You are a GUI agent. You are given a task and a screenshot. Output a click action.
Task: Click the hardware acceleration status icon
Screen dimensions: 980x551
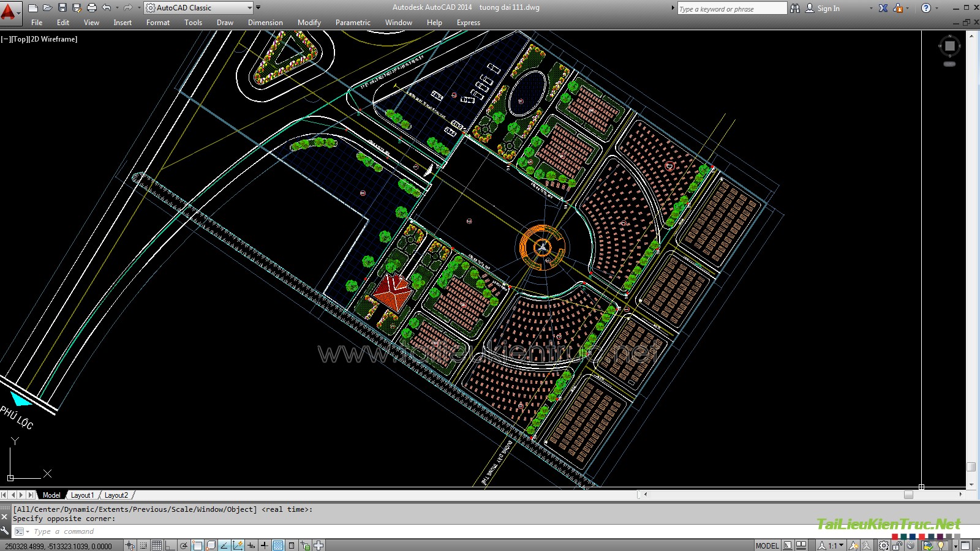[x=910, y=545]
